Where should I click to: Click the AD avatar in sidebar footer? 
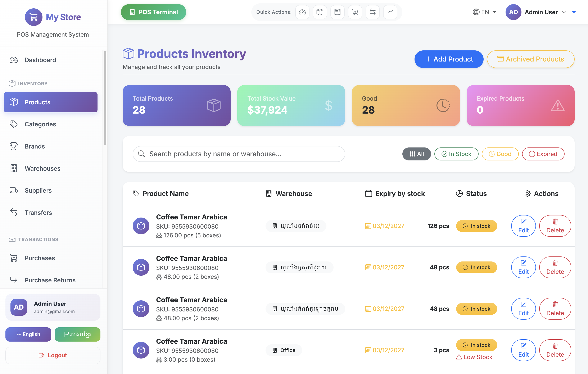click(19, 307)
